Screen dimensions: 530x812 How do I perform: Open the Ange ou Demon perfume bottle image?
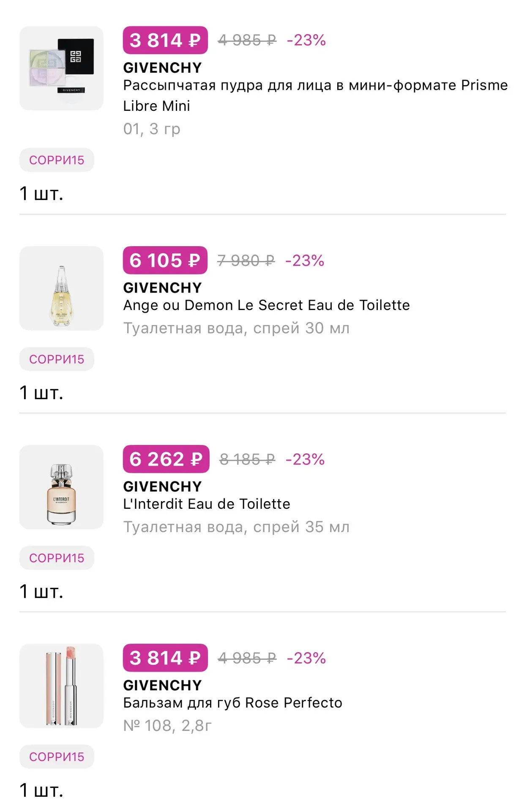61,288
